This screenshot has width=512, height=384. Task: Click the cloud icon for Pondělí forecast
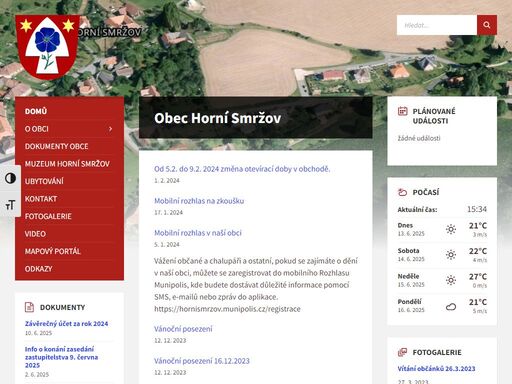click(x=451, y=306)
